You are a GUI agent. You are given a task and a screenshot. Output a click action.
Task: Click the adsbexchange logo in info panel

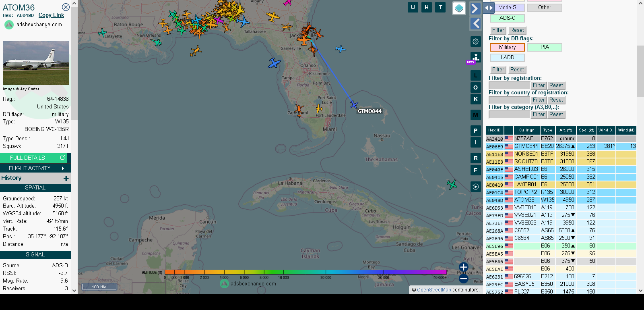coord(9,25)
